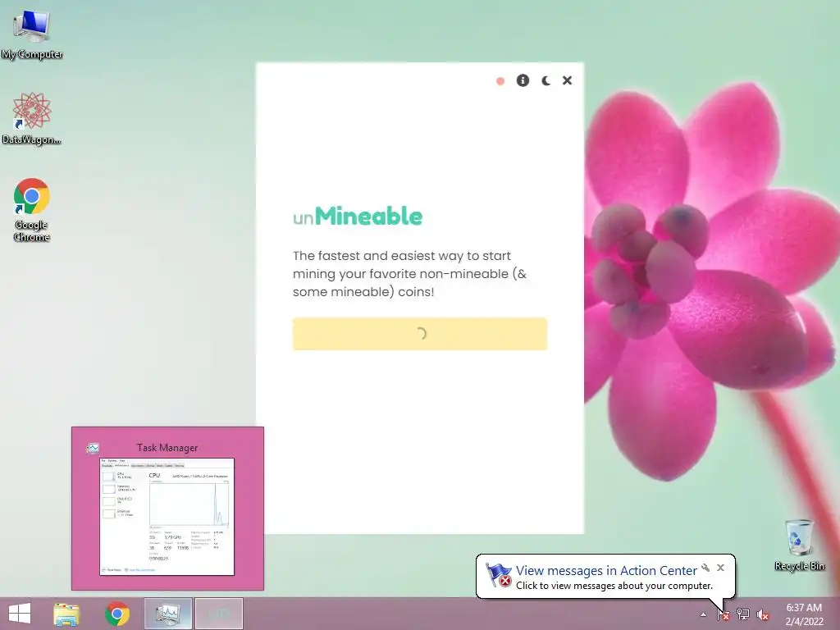Toggle dark mode with the moon icon
840x630 pixels.
click(546, 80)
